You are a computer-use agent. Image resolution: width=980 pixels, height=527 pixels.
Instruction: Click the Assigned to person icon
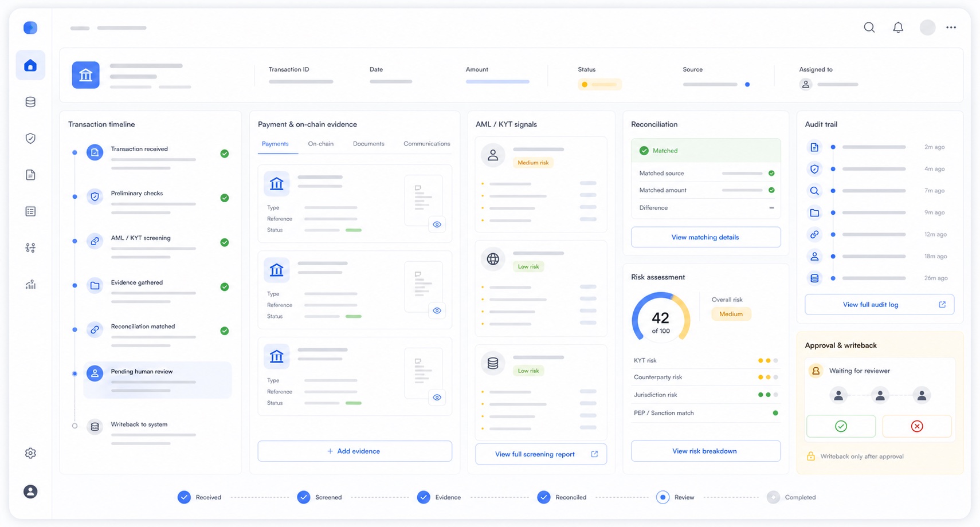pos(806,84)
